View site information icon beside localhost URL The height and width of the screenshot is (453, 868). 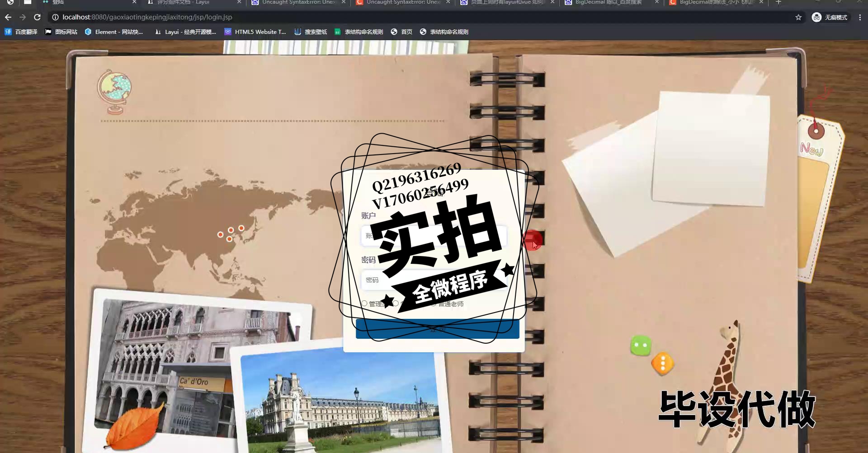(x=55, y=17)
